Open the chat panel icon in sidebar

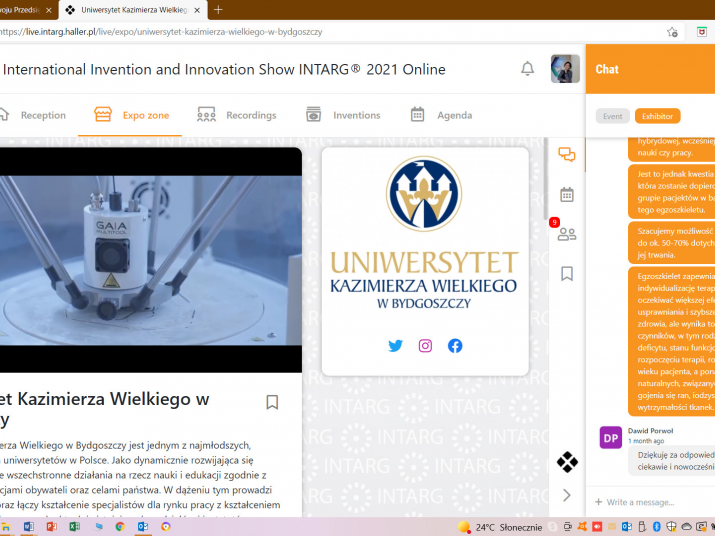(x=566, y=154)
